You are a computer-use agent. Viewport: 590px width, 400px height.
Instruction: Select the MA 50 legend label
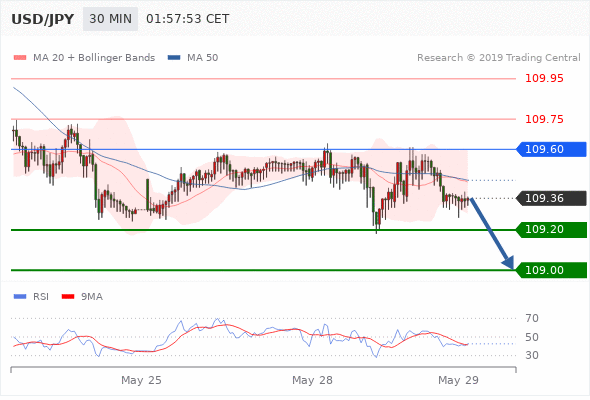(x=202, y=58)
